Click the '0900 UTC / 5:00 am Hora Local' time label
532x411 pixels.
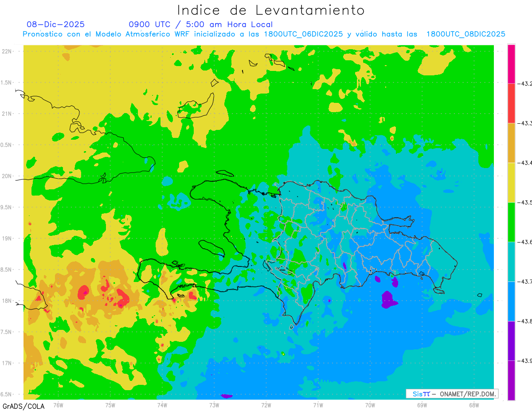click(200, 24)
